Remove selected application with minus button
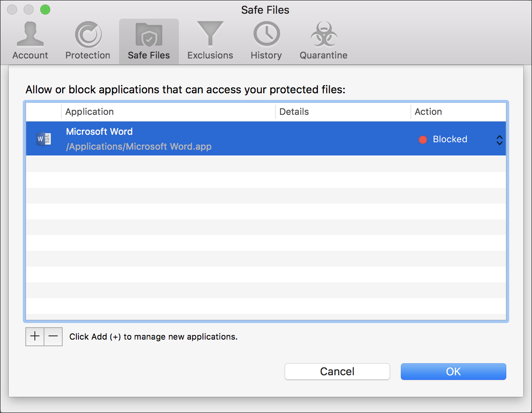 pyautogui.click(x=53, y=336)
